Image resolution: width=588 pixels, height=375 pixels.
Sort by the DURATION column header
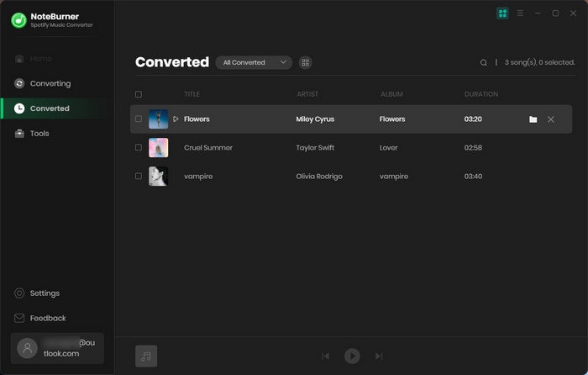click(481, 94)
